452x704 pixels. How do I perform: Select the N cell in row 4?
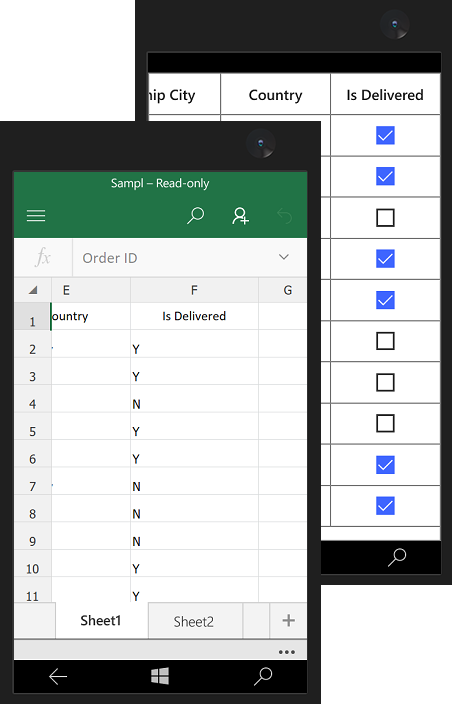194,399
